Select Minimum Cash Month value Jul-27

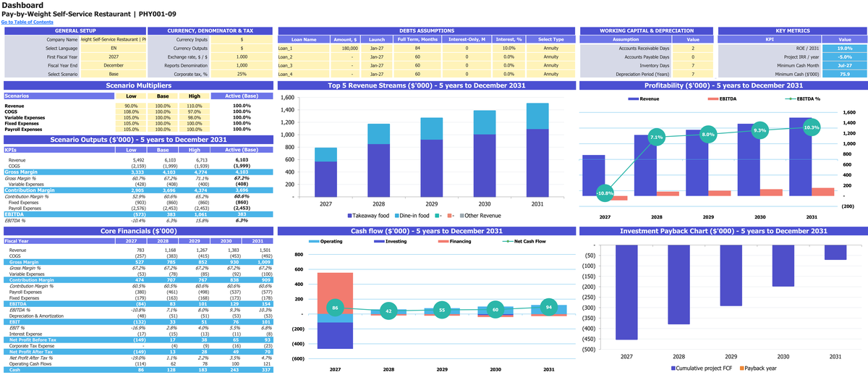click(844, 65)
